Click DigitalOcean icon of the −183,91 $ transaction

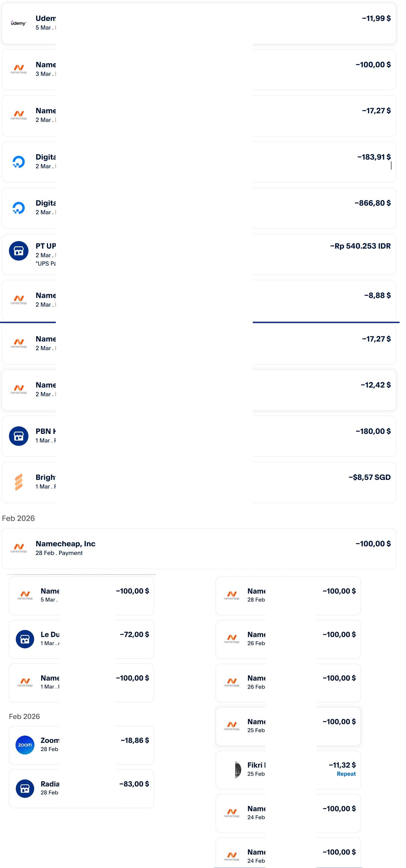coord(18,162)
